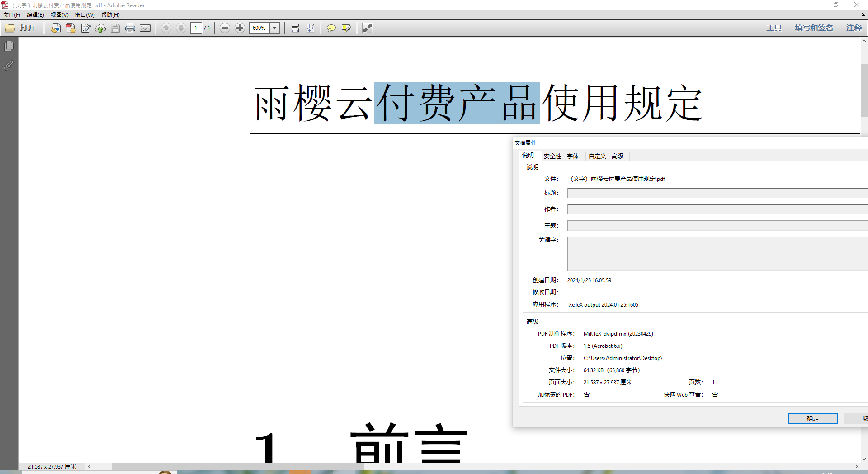The image size is (868, 474).
Task: Open the 帮助(H) menu
Action: pyautogui.click(x=110, y=15)
